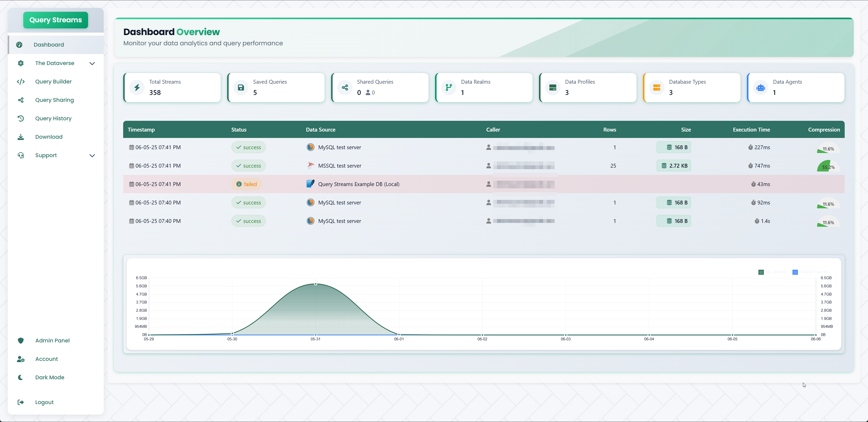
Task: Open the Query History menu item
Action: 53,118
